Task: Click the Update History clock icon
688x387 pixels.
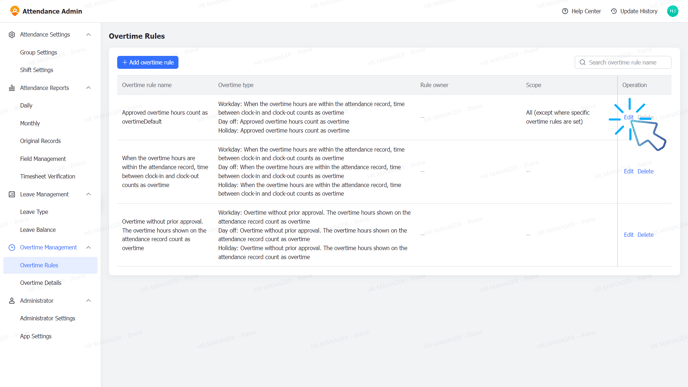Action: coord(613,11)
